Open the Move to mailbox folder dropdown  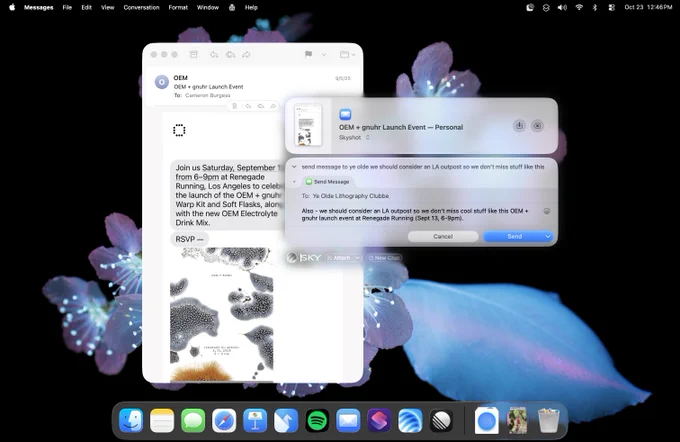tap(347, 55)
